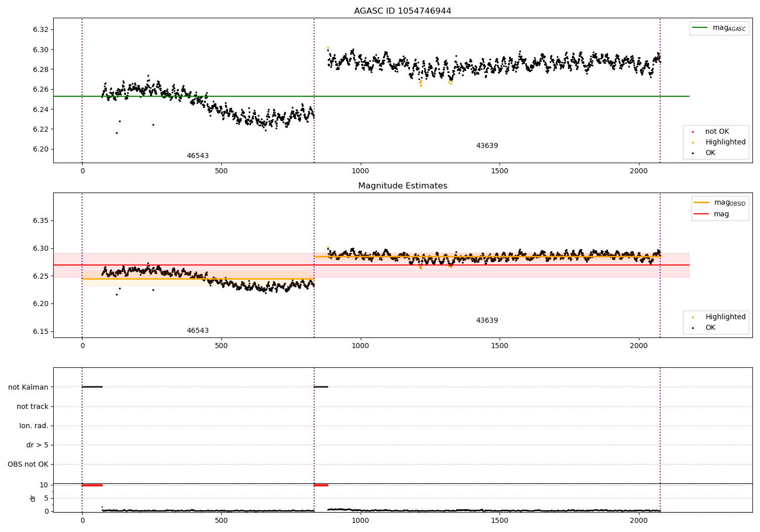Click x-tick 1000 under the bottom panel
The width and height of the screenshot is (760, 532).
pyautogui.click(x=361, y=520)
